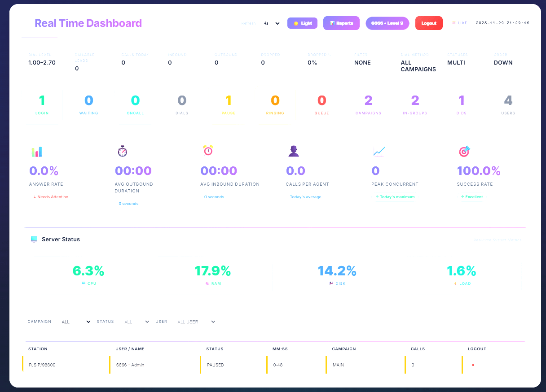Screen dimensions: 546x392
Task: Click the CPU icon under 6.3%
Action: click(x=83, y=283)
